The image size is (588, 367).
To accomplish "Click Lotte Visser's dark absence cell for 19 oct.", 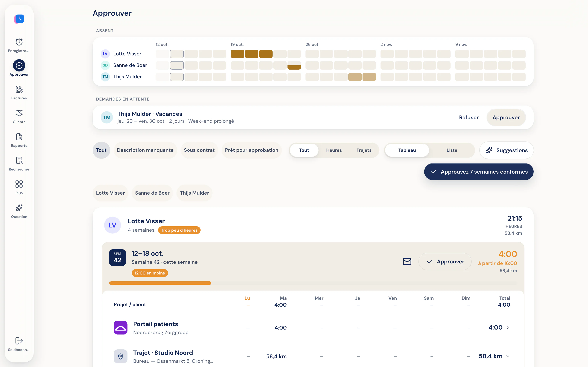I will [237, 54].
